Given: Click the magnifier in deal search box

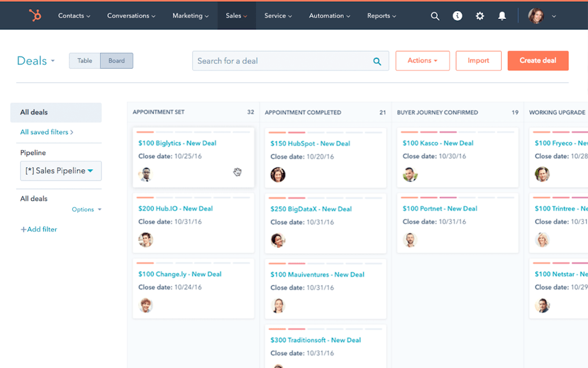Looking at the screenshot, I should point(377,61).
